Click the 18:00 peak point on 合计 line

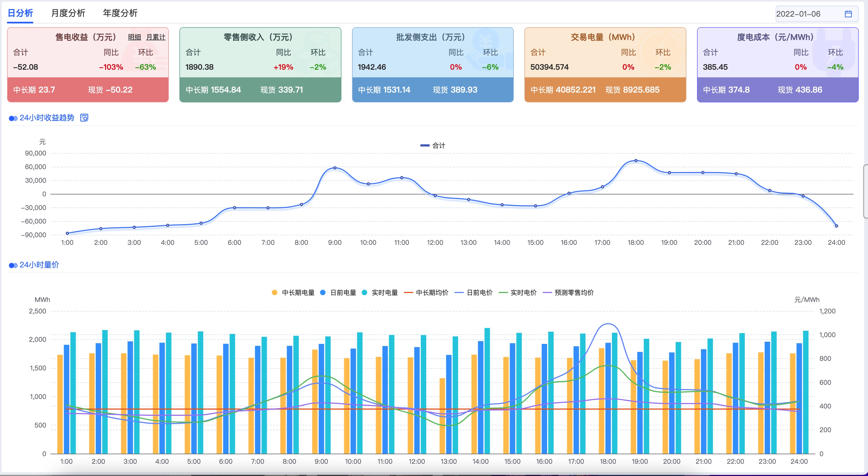(x=636, y=160)
